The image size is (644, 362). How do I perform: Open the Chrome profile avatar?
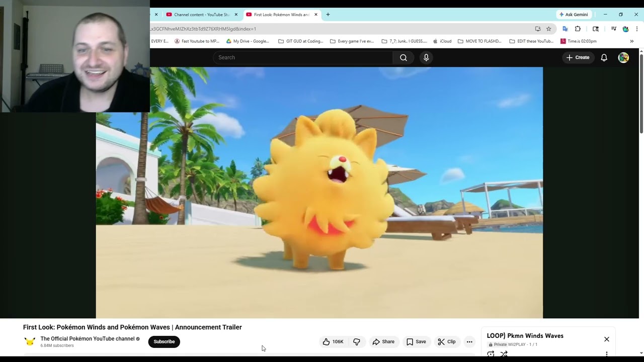(625, 29)
